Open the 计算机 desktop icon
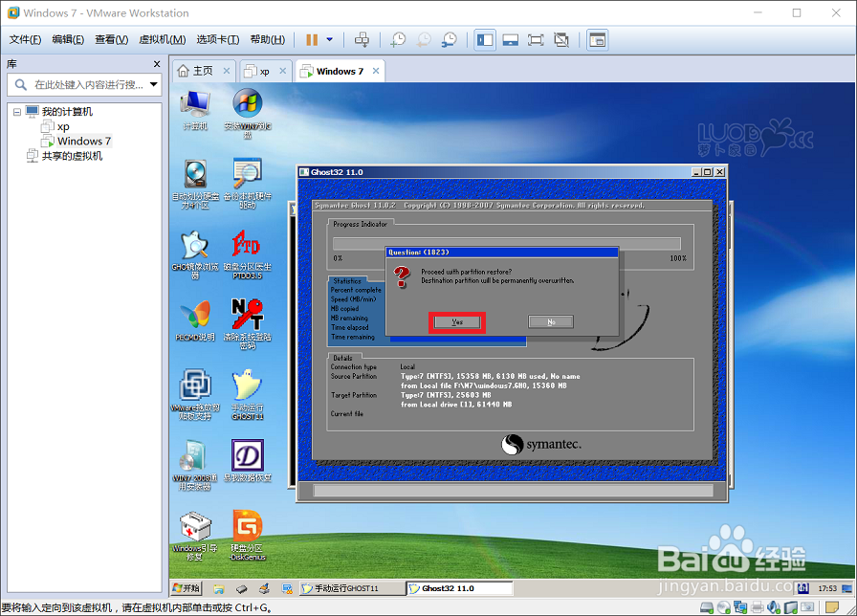The image size is (857, 616). (x=195, y=110)
